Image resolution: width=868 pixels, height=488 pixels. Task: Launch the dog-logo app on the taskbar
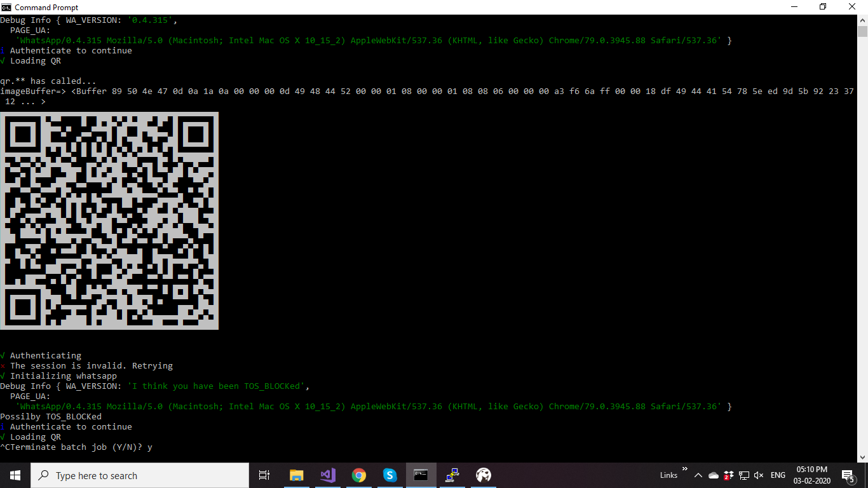click(483, 475)
